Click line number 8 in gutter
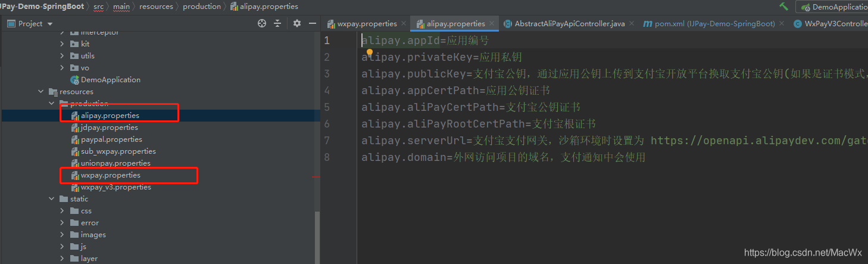The height and width of the screenshot is (264, 868). pos(327,157)
